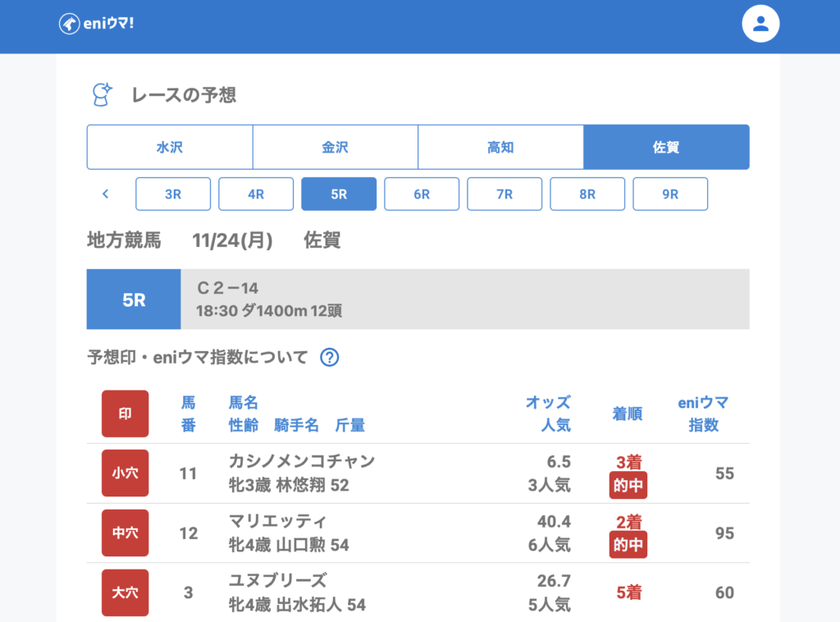Choose race 3R

(173, 194)
